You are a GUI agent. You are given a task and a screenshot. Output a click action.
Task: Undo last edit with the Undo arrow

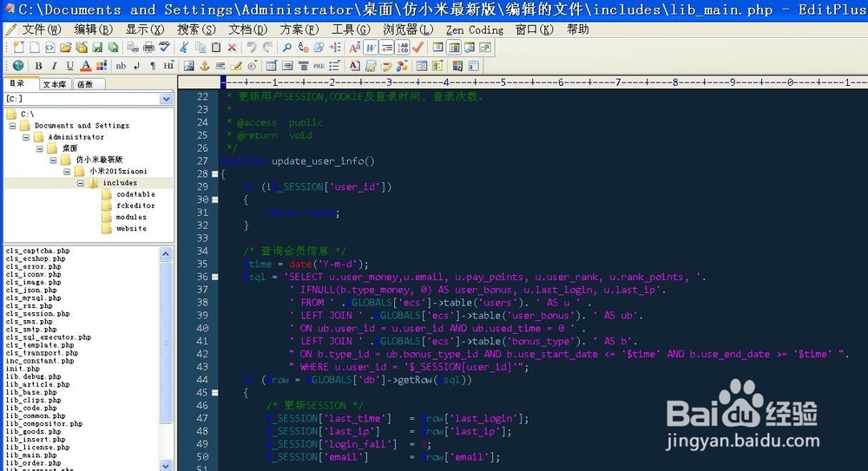(x=252, y=48)
